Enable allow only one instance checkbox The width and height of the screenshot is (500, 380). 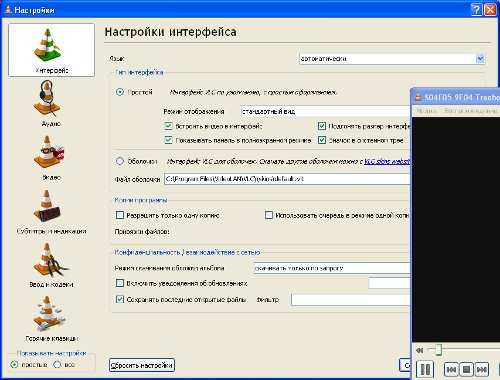(120, 215)
